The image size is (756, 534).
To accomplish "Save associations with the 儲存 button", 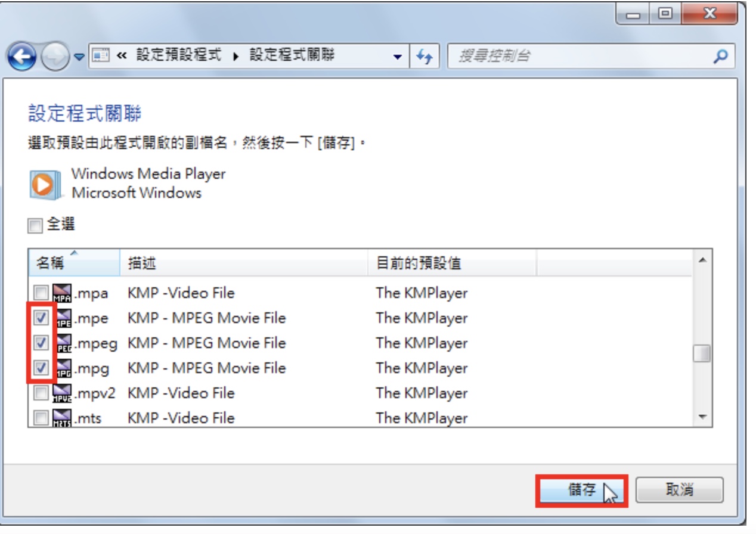I will [583, 490].
